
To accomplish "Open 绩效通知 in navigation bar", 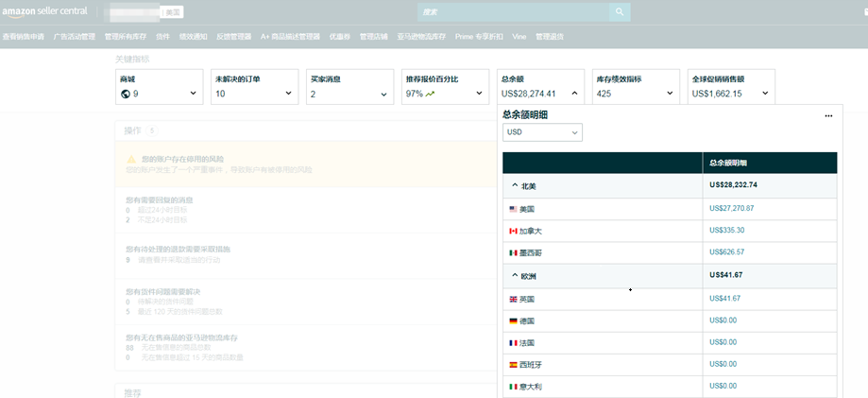I will (x=194, y=37).
